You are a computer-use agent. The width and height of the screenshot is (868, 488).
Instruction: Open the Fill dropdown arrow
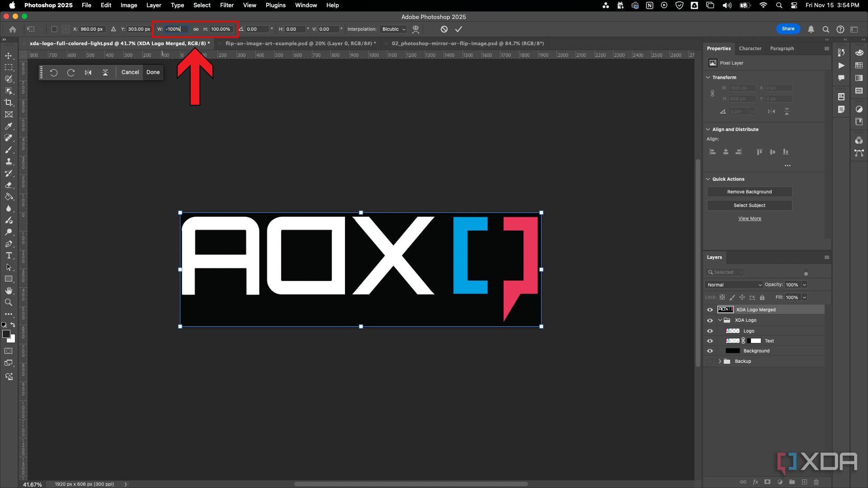[804, 297]
